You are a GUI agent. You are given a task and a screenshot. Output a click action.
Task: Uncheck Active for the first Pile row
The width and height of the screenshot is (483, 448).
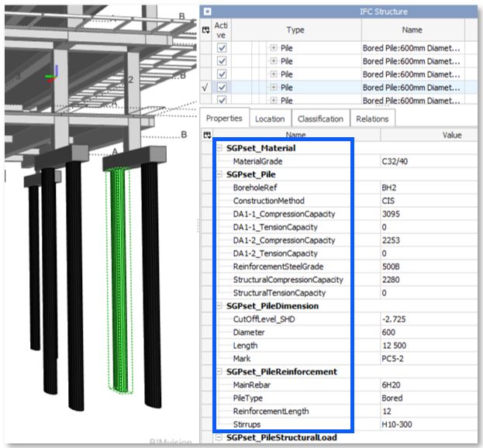(222, 48)
